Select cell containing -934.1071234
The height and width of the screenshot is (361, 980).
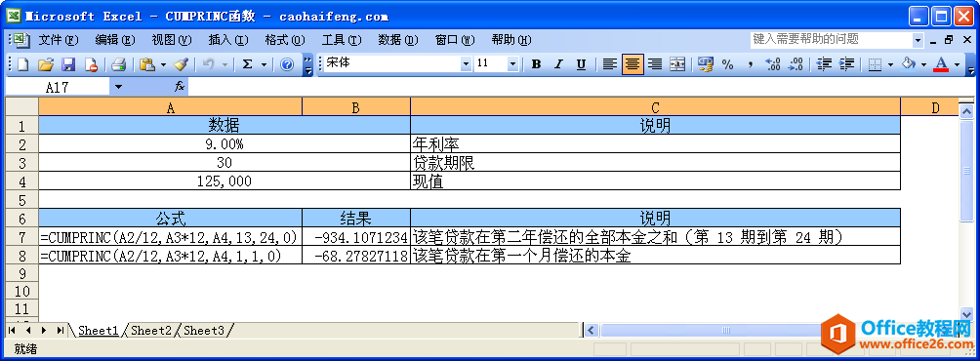(356, 237)
